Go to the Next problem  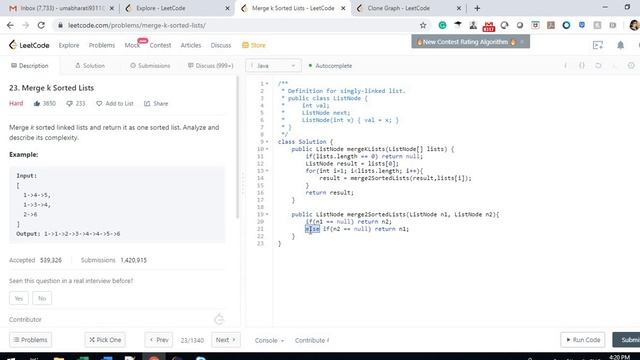click(x=226, y=340)
